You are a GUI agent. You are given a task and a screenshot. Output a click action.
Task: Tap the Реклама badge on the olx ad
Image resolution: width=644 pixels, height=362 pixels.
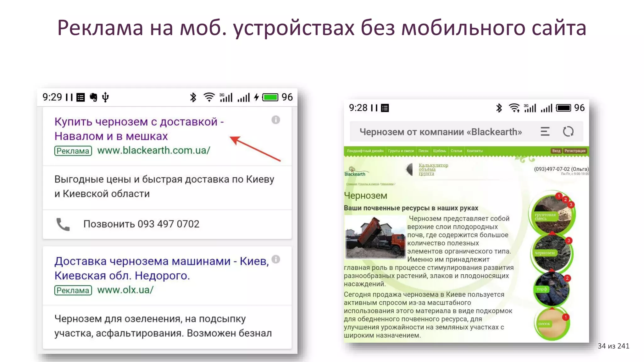[73, 290]
